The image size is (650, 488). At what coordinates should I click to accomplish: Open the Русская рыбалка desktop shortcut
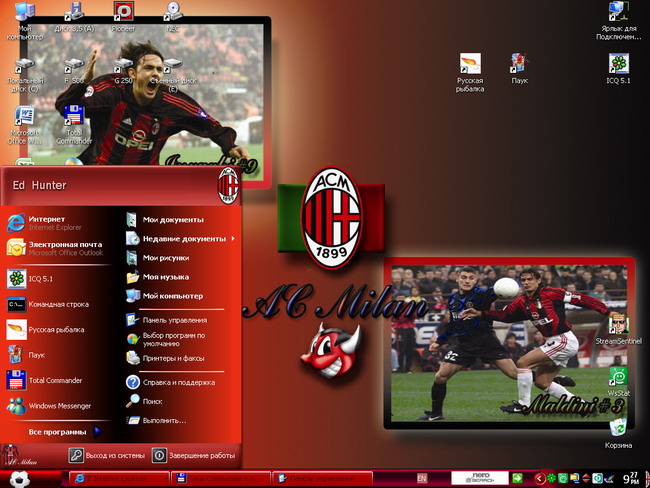coord(470,73)
